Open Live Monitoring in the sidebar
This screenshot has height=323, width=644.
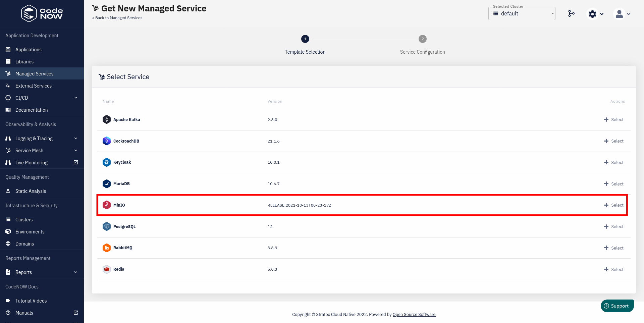coord(42,162)
